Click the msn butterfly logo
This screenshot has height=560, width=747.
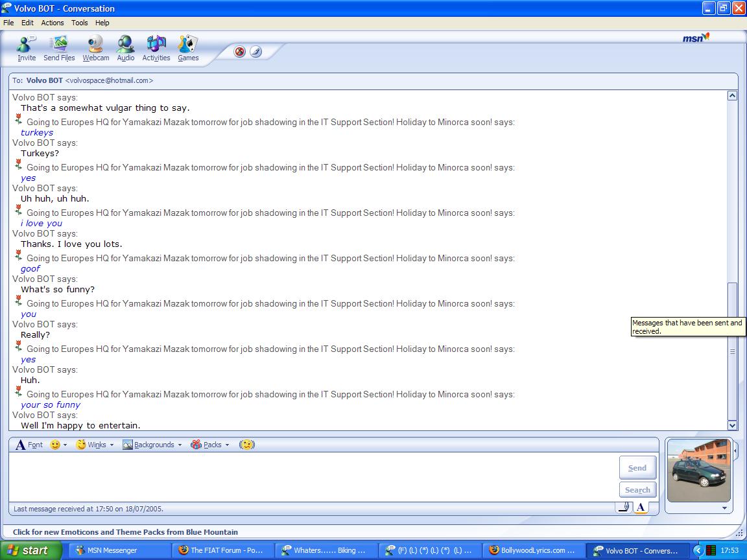coord(696,38)
